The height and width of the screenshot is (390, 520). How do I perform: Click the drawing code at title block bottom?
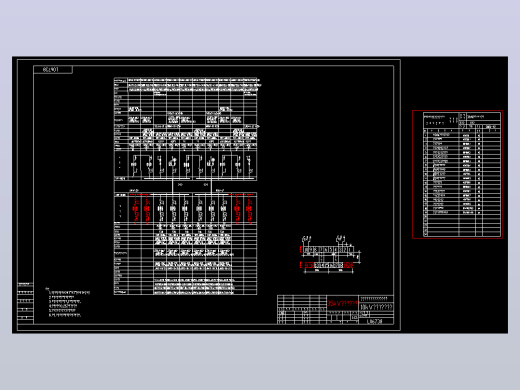[375, 322]
